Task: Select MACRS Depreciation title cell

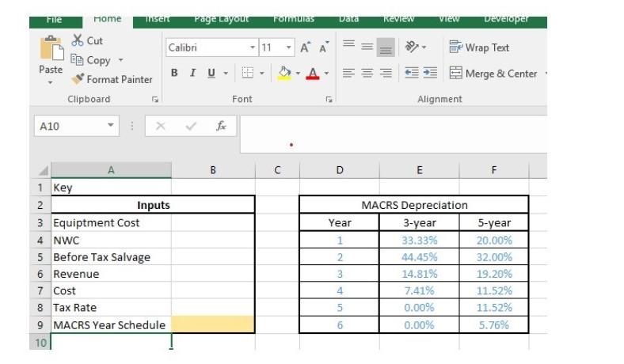Action: tap(414, 205)
